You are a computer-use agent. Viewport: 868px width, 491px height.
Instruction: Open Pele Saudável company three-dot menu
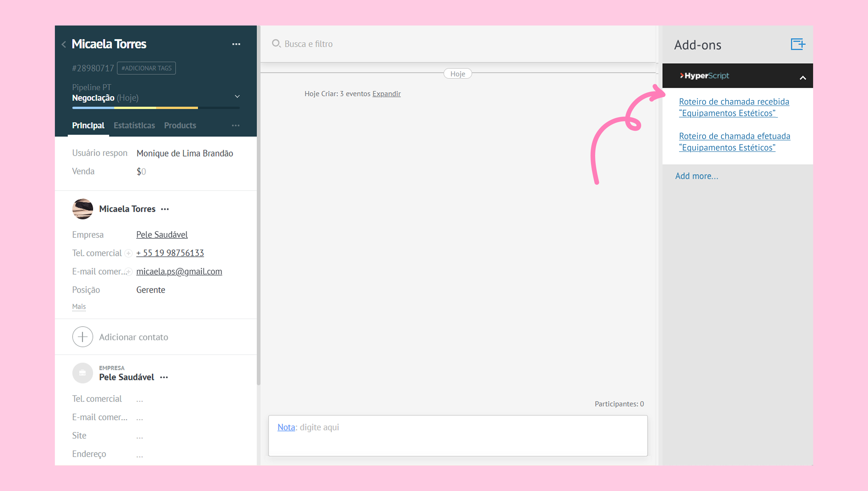click(x=164, y=377)
